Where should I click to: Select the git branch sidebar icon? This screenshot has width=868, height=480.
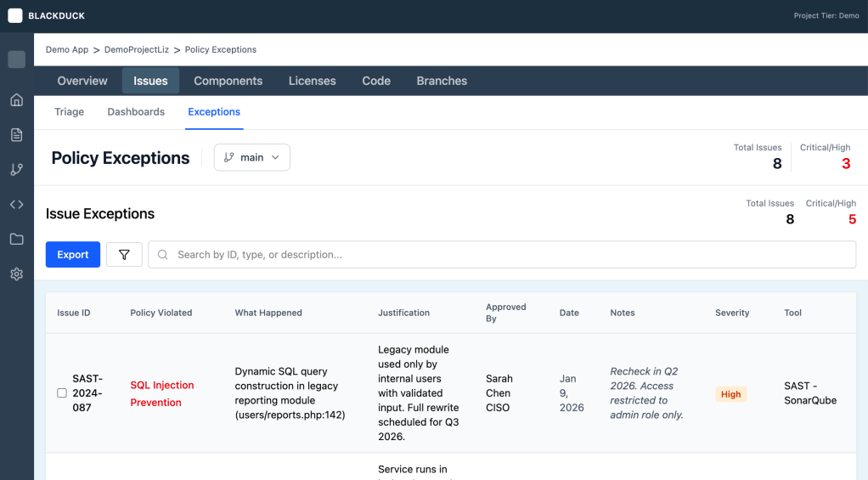16,170
